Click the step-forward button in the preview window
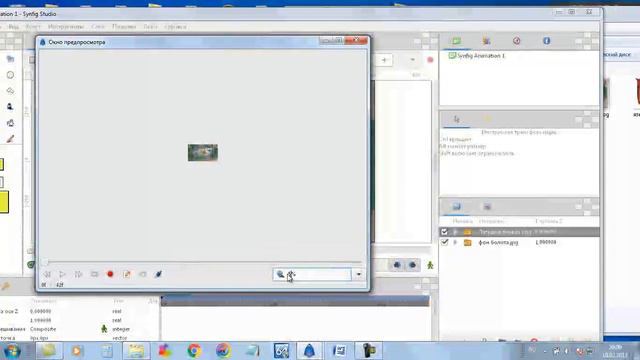Screen dimensions: 640x360 click(78, 274)
